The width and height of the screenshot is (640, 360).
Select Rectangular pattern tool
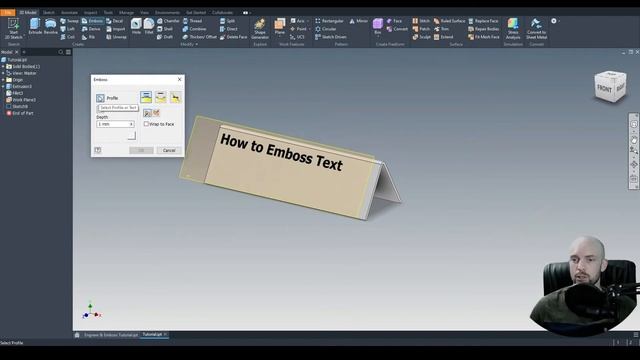click(x=329, y=21)
